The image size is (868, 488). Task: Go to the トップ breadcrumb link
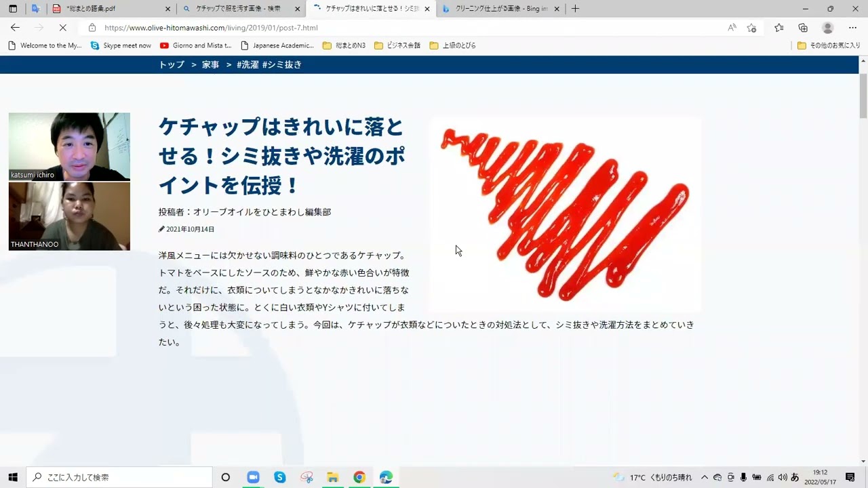tap(172, 64)
